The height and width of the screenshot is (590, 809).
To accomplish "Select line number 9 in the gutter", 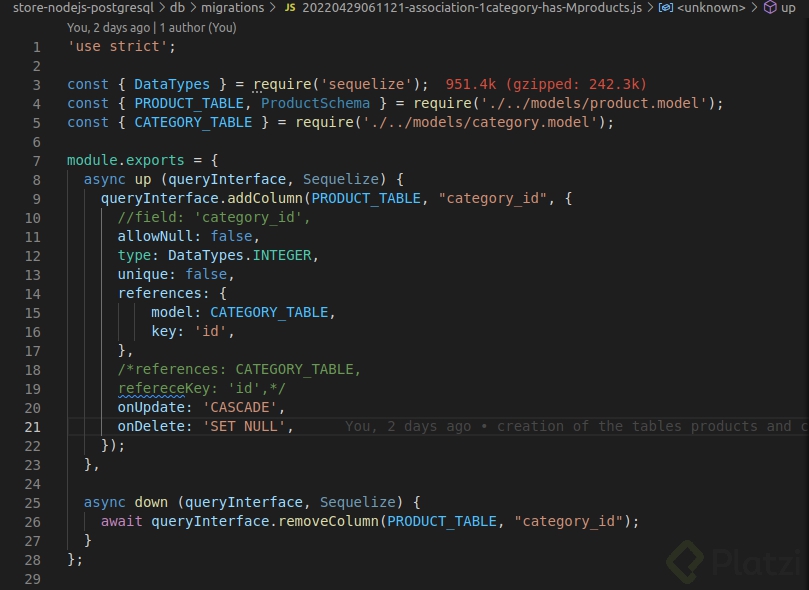I will 37,199.
